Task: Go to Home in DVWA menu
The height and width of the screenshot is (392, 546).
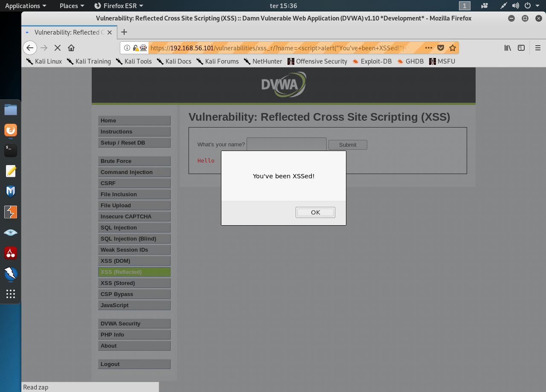Action: (134, 120)
